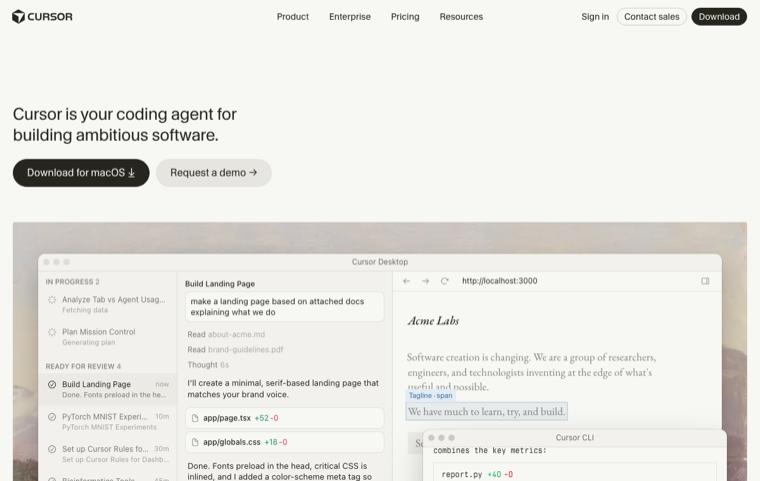Click the browser reload icon
Screen dimensions: 760x481
tap(444, 281)
